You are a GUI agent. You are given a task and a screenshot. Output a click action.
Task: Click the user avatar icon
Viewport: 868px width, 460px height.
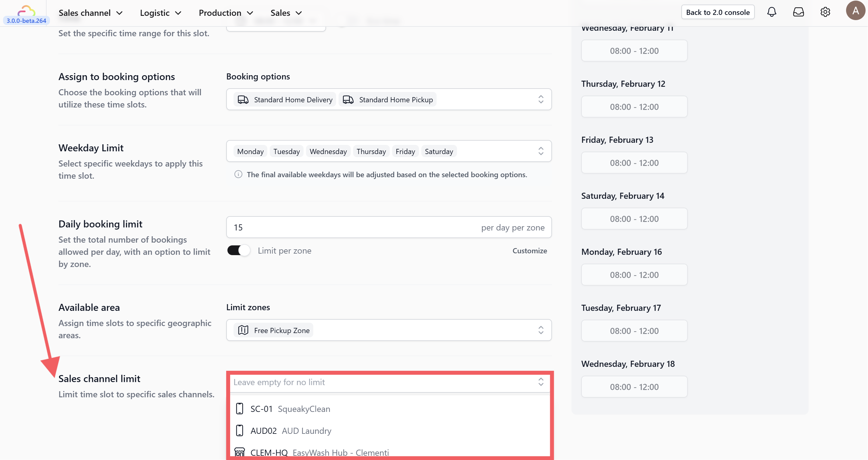[855, 11]
